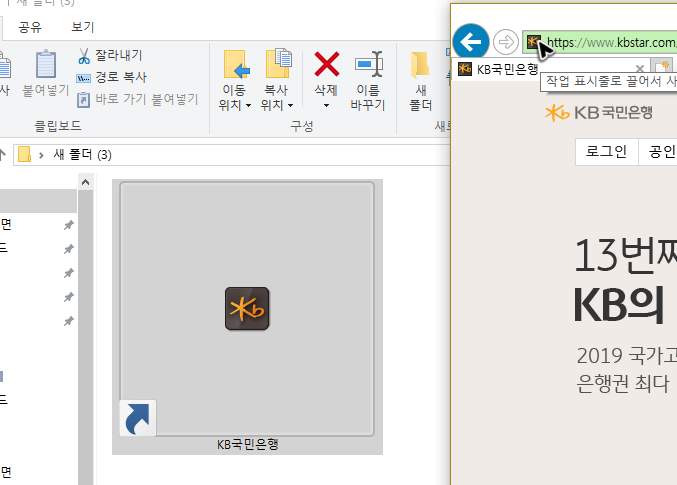This screenshot has height=485, width=677.
Task: Click the 13번째 headline on the webpage
Action: tap(625, 256)
